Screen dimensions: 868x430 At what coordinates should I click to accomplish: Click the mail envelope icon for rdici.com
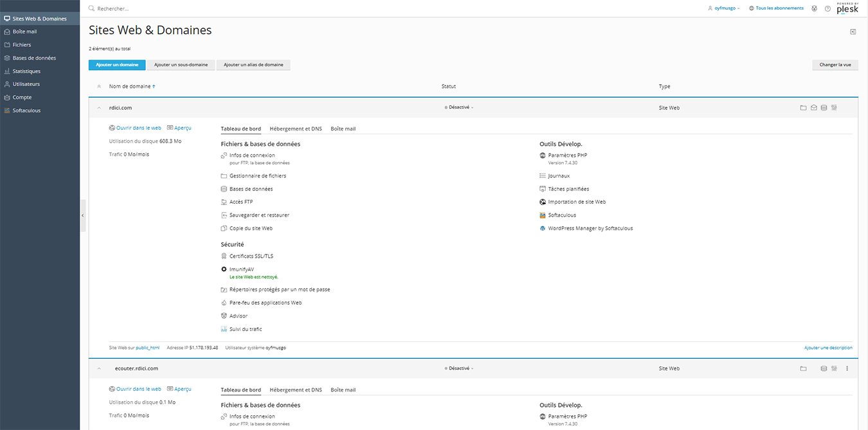click(813, 108)
